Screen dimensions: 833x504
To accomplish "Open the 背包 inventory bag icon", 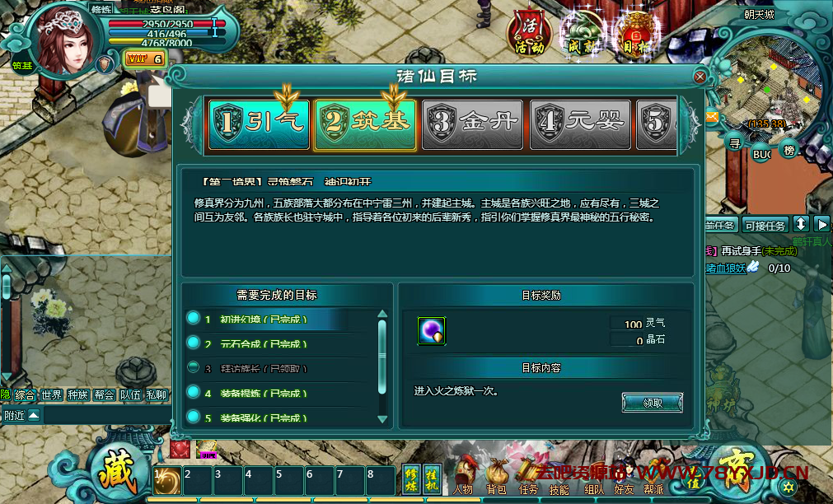I will click(497, 475).
